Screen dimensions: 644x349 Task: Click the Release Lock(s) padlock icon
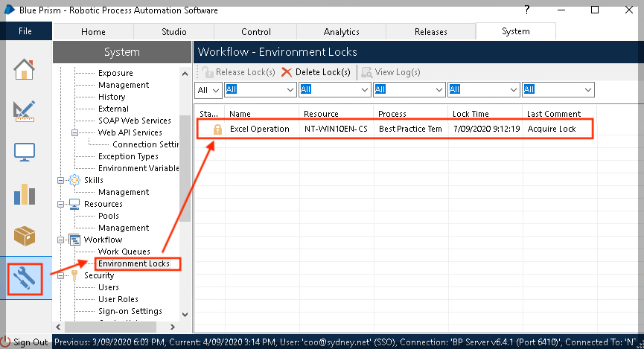pos(208,72)
